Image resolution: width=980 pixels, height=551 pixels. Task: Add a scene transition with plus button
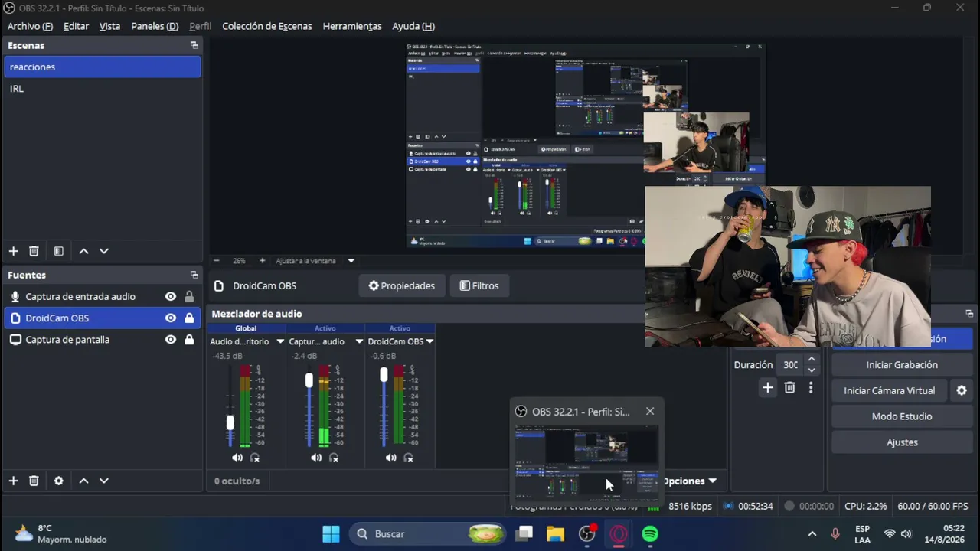pyautogui.click(x=767, y=388)
